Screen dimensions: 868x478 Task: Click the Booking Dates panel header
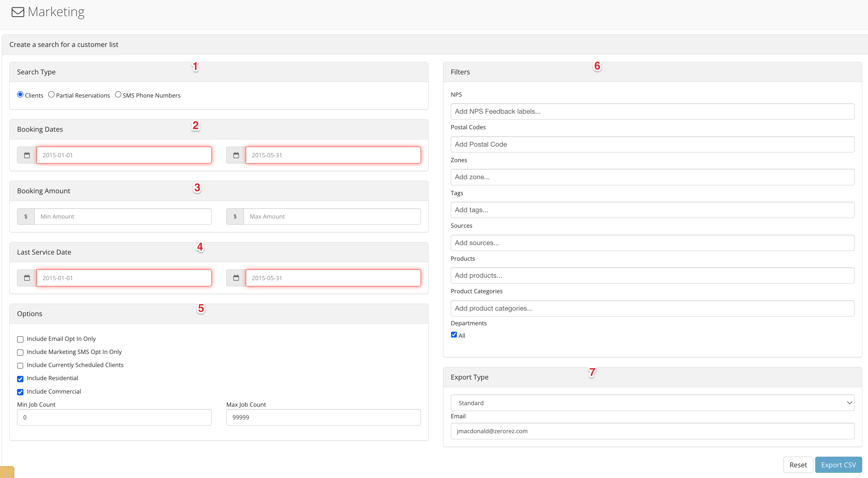click(x=219, y=129)
